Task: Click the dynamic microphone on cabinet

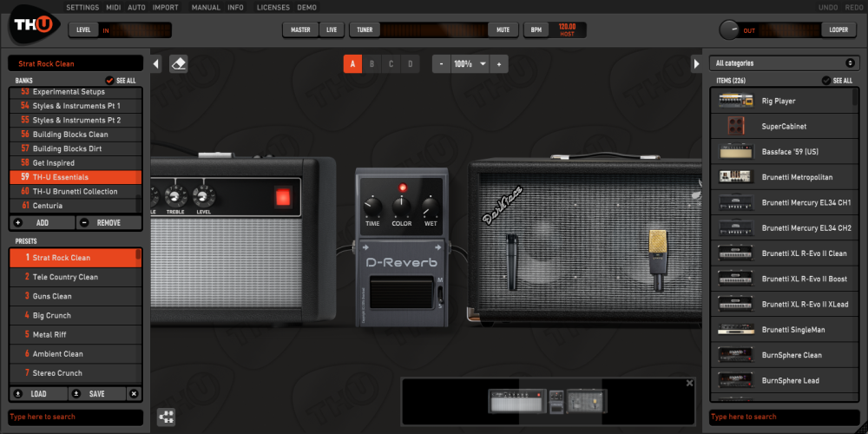Action: 513,261
